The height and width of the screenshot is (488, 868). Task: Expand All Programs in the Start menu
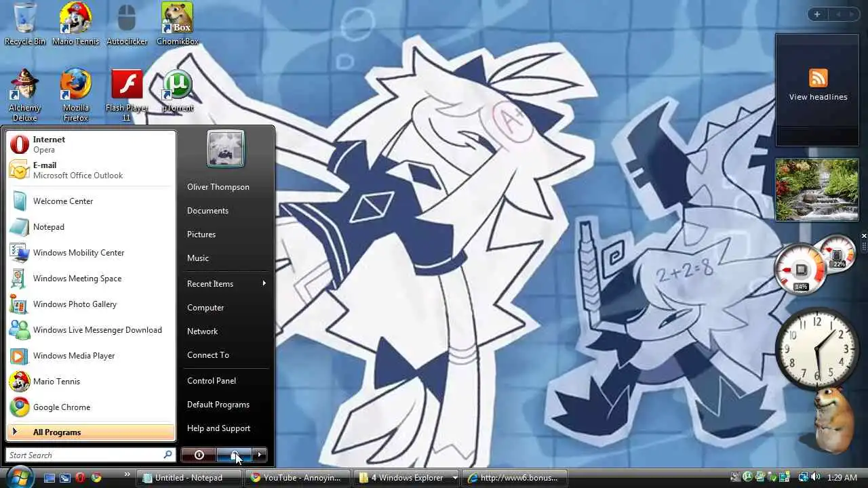click(x=91, y=432)
